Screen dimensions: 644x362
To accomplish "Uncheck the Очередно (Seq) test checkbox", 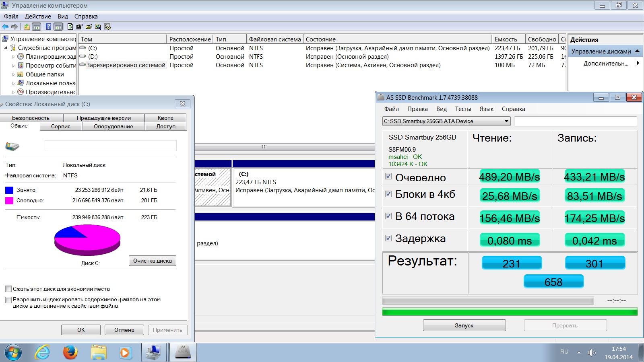I will coord(388,176).
